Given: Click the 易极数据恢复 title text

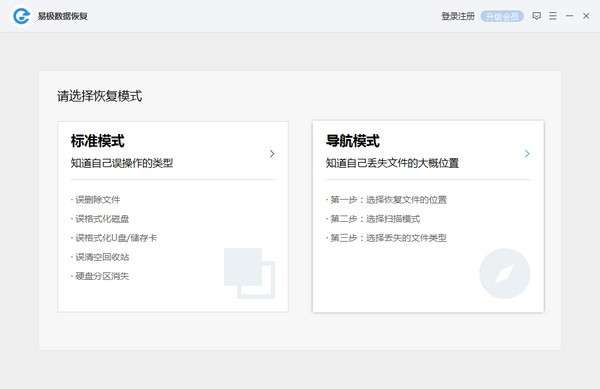Looking at the screenshot, I should click(x=63, y=16).
